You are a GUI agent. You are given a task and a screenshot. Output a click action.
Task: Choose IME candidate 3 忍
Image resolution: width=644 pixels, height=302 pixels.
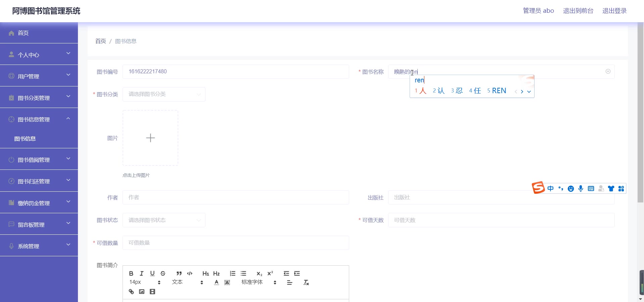point(457,91)
